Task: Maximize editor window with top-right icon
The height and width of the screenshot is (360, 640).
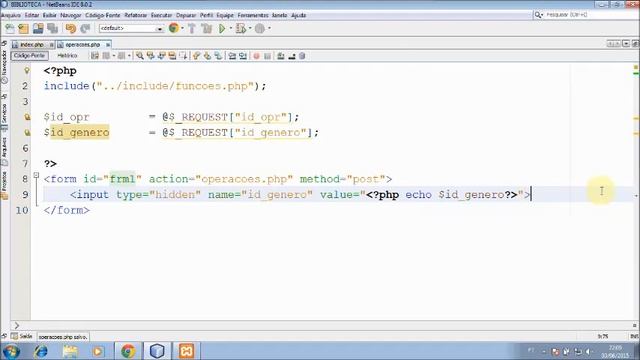Action: click(635, 44)
